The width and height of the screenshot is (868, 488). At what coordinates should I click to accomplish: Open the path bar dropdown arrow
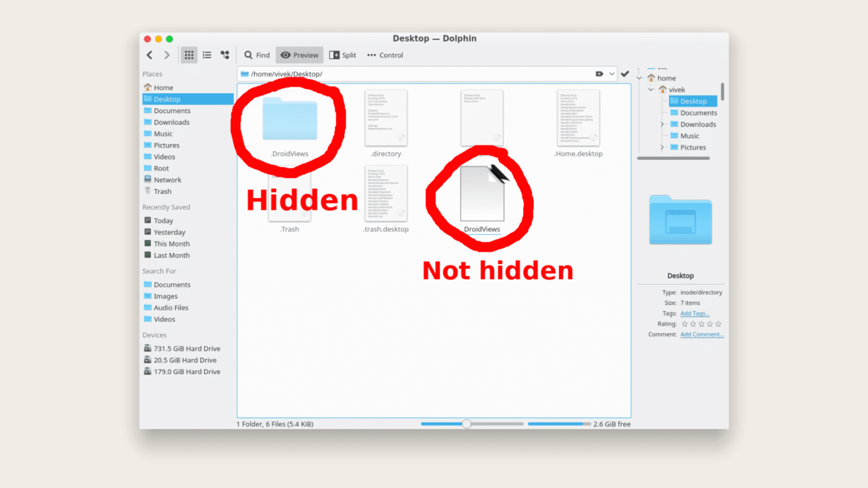tap(611, 74)
